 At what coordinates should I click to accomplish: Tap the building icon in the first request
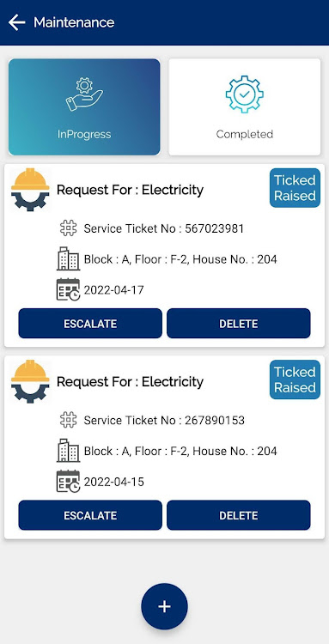tap(68, 258)
